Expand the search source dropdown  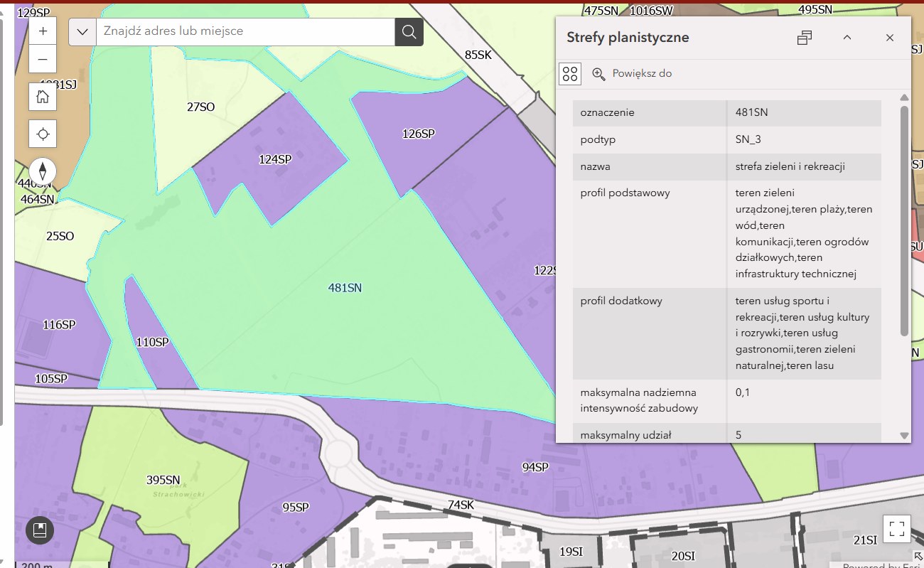[82, 32]
